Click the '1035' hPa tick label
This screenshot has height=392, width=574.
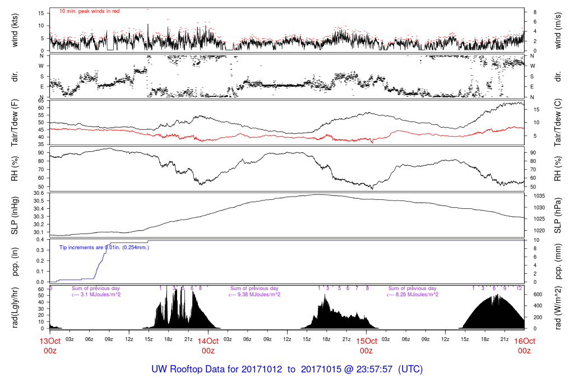(539, 196)
